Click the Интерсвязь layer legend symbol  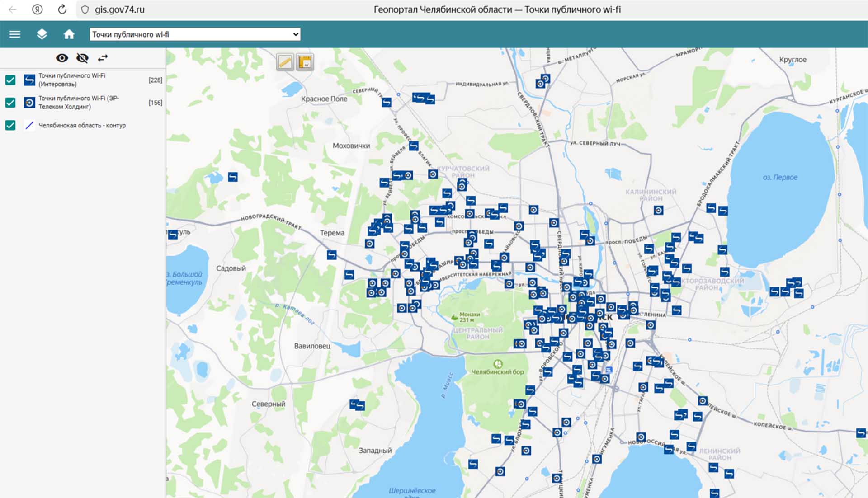click(x=29, y=80)
